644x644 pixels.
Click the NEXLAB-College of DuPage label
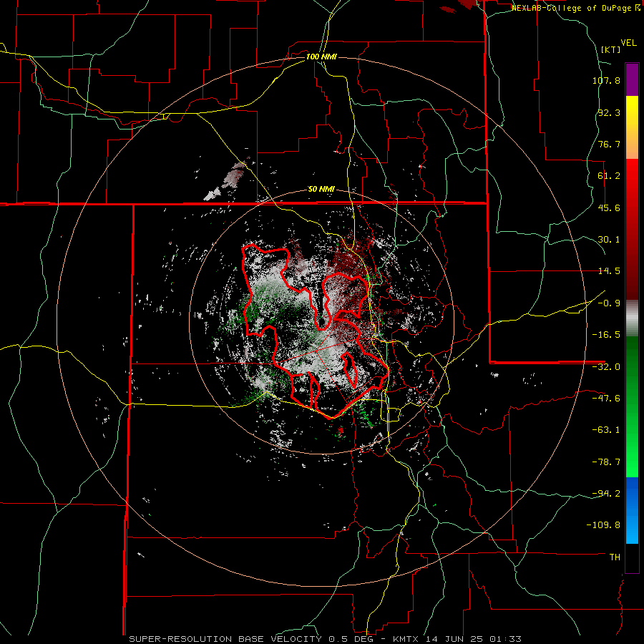pos(575,8)
